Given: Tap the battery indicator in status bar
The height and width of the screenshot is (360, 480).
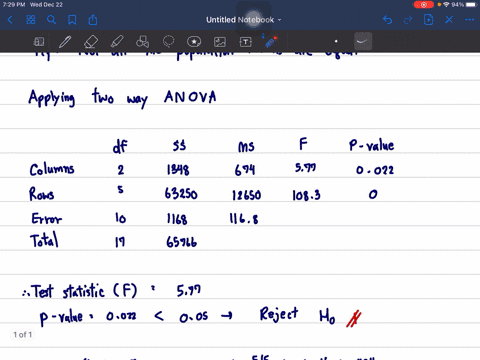Looking at the screenshot, I should (472, 5).
